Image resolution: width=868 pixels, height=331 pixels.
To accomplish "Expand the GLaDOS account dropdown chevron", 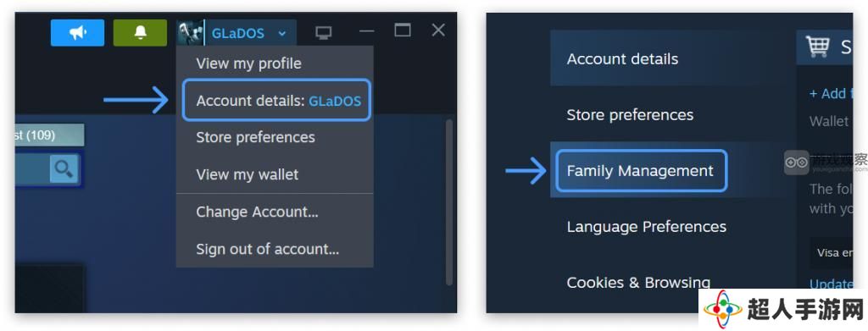I will pyautogui.click(x=281, y=34).
